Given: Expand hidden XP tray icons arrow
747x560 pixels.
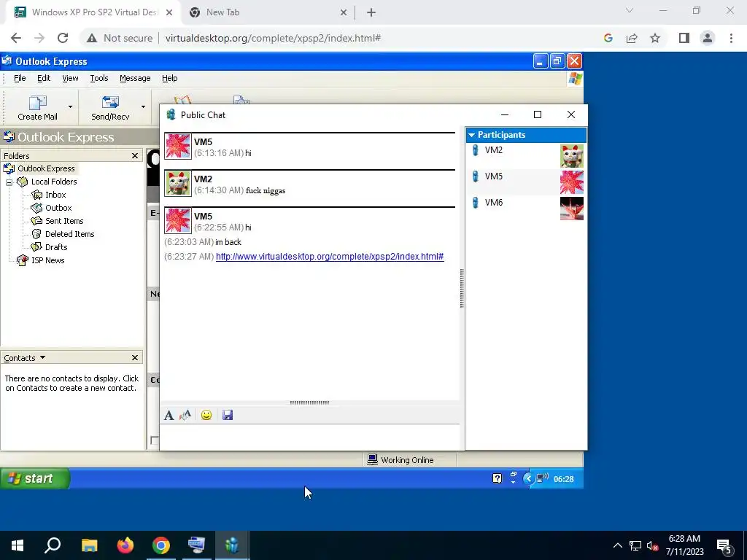Looking at the screenshot, I should pyautogui.click(x=528, y=478).
